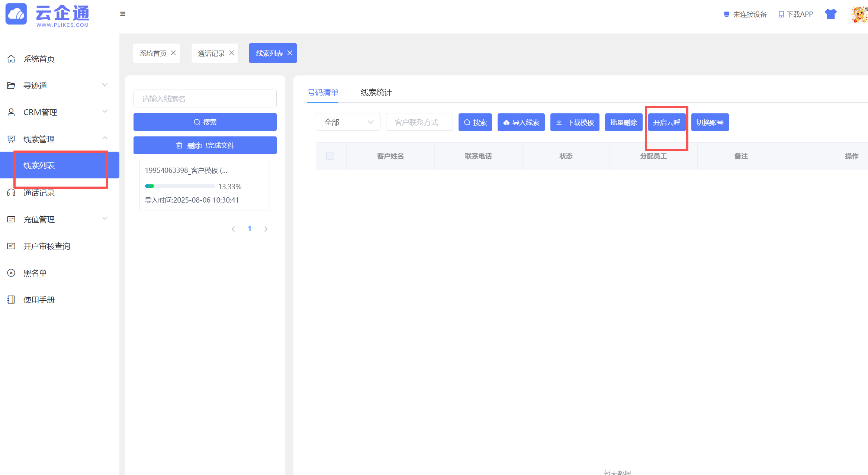Click the 下载APP phone icon

[x=781, y=14]
